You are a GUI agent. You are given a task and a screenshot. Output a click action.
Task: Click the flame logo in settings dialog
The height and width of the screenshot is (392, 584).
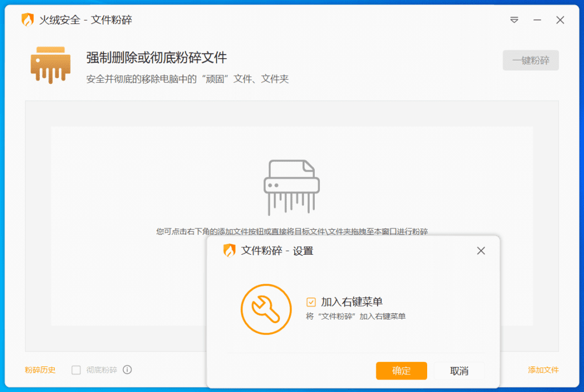(229, 251)
